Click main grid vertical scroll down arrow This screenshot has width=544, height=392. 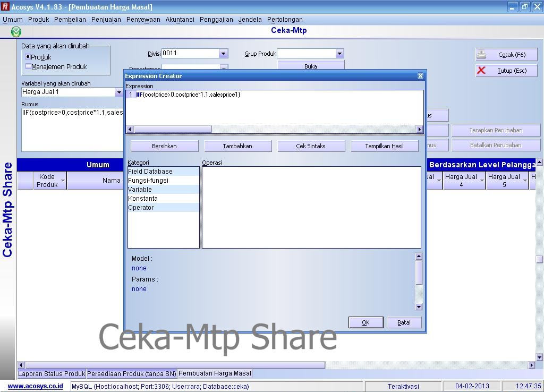click(x=540, y=357)
